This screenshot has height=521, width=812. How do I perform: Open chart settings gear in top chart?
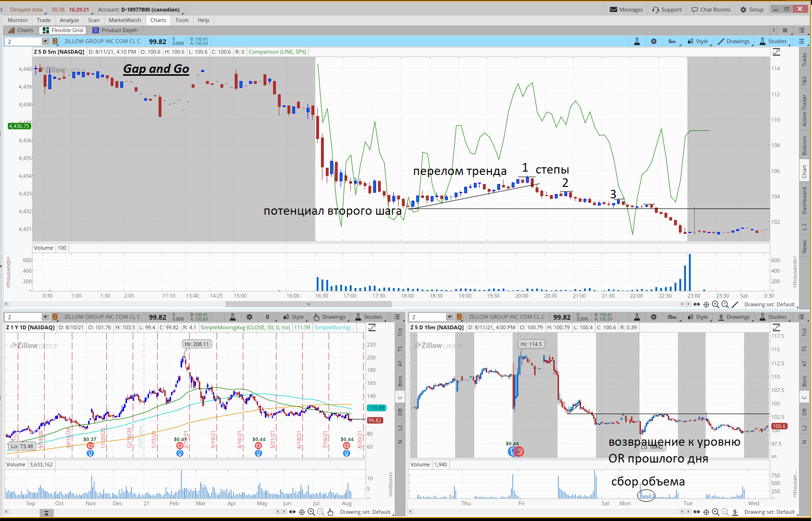click(x=654, y=42)
